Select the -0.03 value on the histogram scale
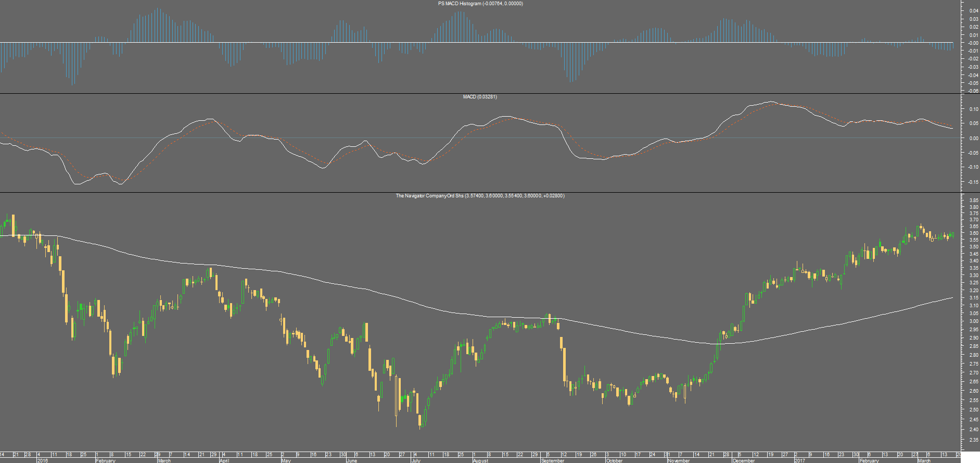980x463 pixels. coord(973,67)
